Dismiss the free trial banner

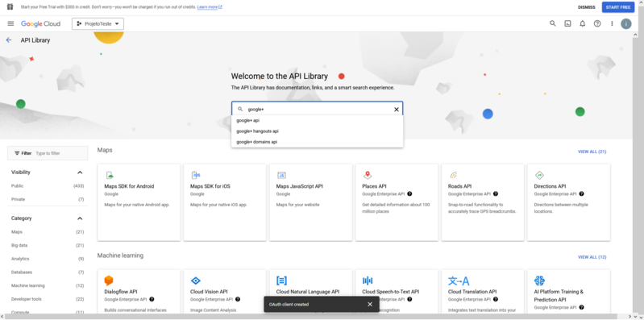pyautogui.click(x=586, y=7)
